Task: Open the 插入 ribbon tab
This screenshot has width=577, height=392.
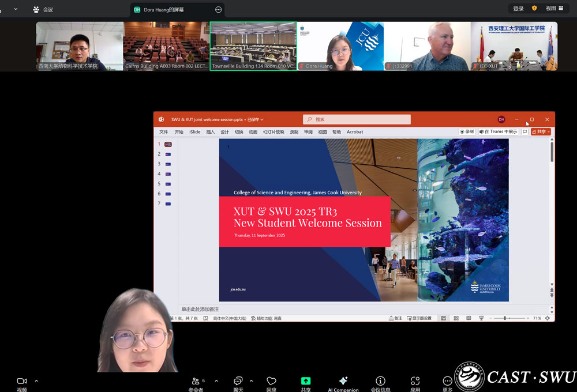Action: coord(211,132)
